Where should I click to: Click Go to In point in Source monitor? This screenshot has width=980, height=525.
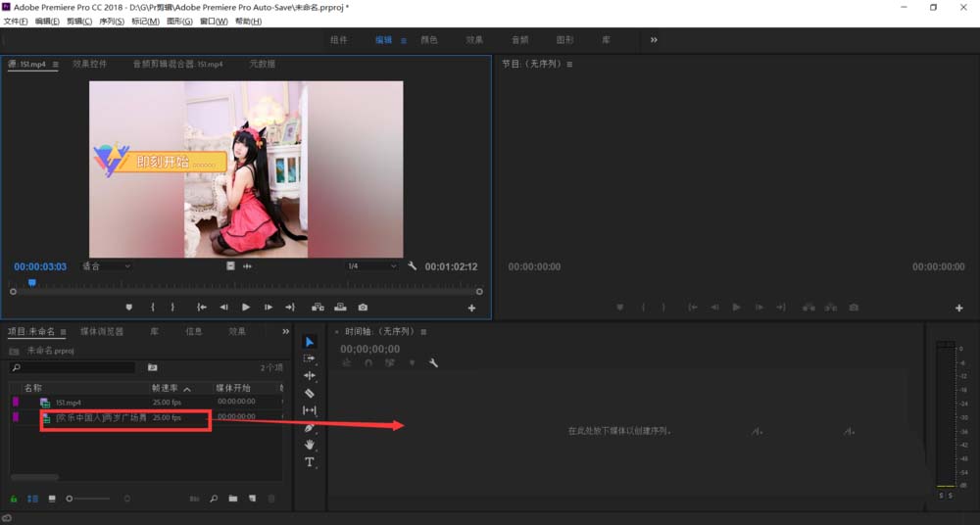coord(201,308)
